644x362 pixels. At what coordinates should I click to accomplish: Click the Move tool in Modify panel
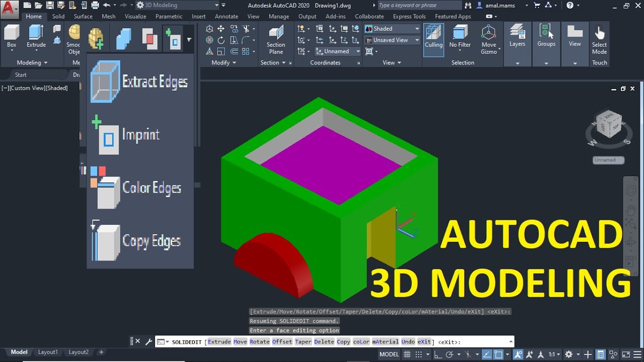(x=221, y=29)
